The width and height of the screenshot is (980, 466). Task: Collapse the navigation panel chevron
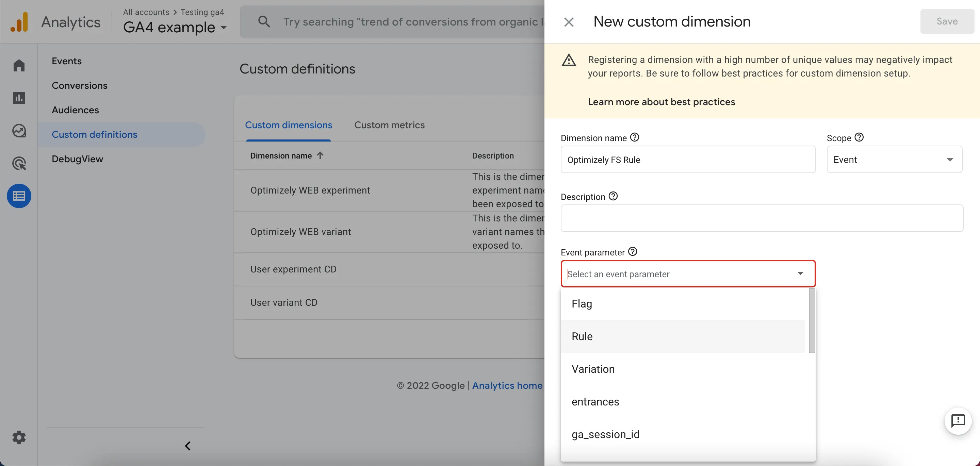point(187,446)
